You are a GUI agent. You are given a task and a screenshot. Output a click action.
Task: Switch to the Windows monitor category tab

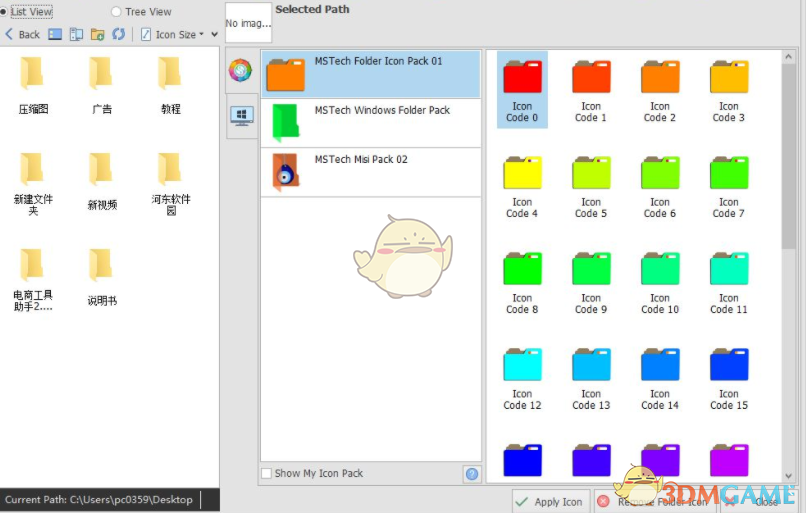[242, 116]
